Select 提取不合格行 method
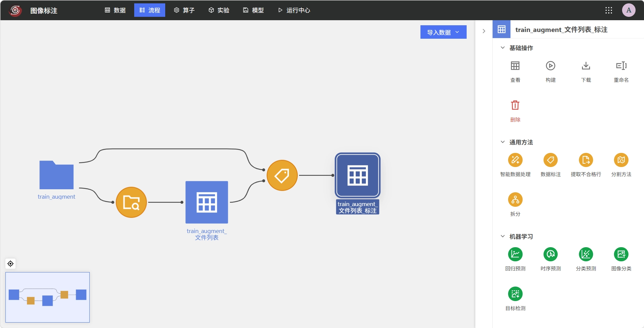This screenshot has width=644, height=328. tap(586, 160)
